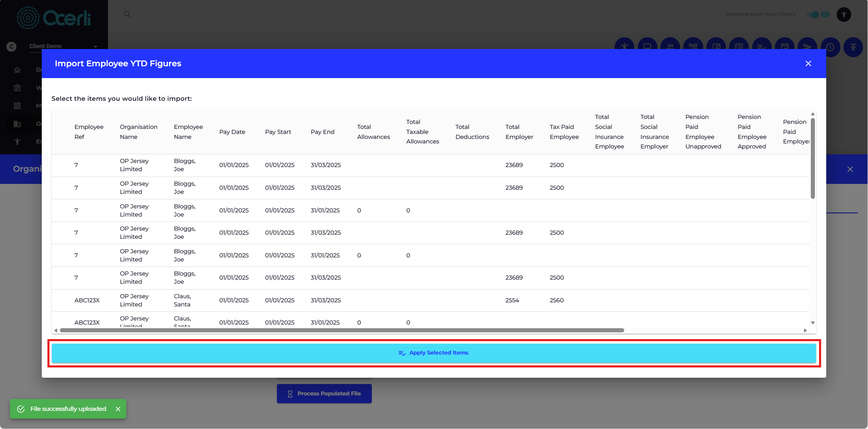
Task: Click the table's scroll right arrow
Action: pos(805,330)
